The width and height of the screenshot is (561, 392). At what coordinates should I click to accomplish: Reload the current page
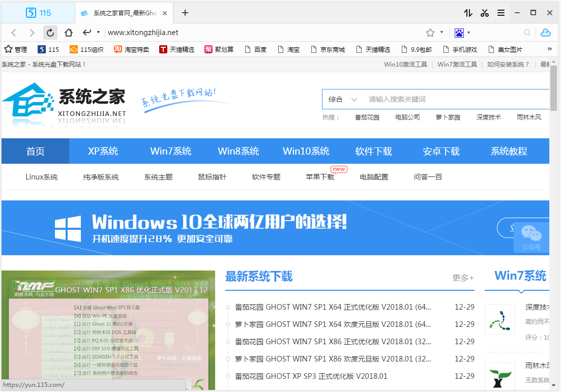pos(50,33)
